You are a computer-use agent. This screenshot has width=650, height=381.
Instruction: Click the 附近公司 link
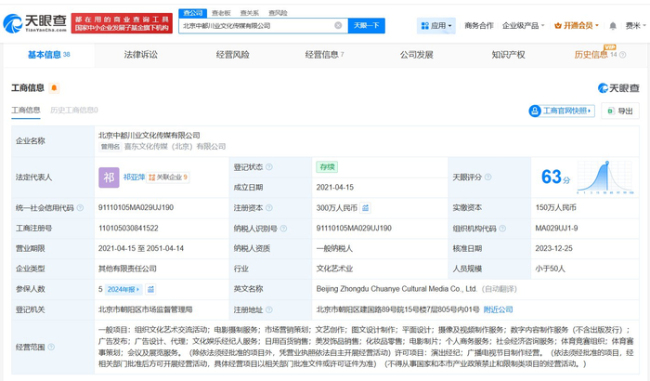498,310
